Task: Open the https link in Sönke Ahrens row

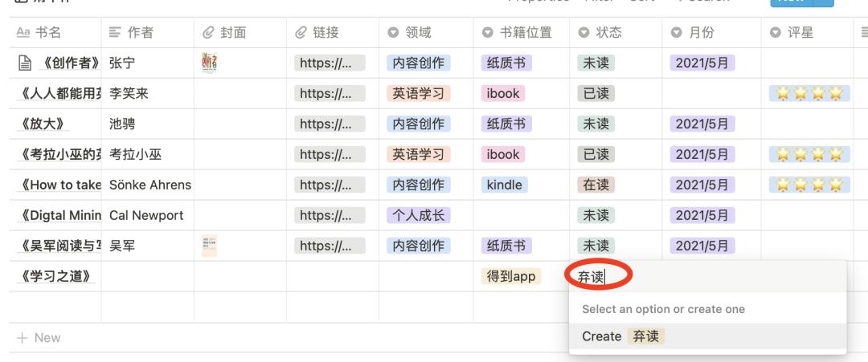Action: 330,185
